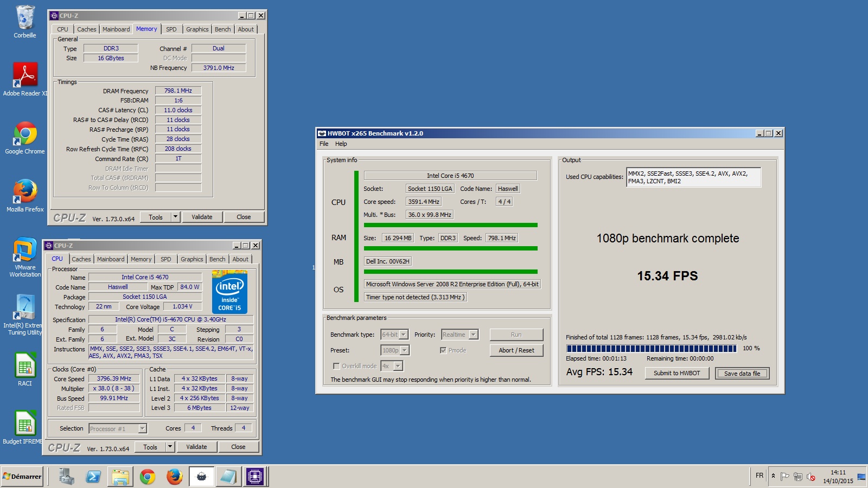The image size is (868, 488).
Task: Click the Core Speed value 3796.39 MHz
Action: coord(114,379)
